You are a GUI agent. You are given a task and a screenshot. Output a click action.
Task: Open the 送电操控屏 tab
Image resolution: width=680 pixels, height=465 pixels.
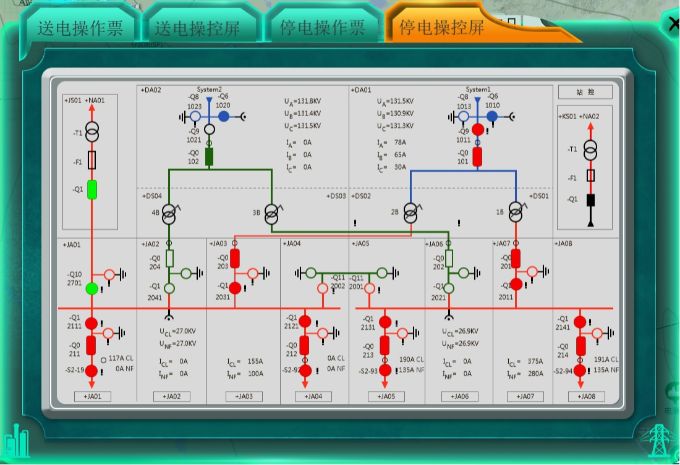(200, 27)
